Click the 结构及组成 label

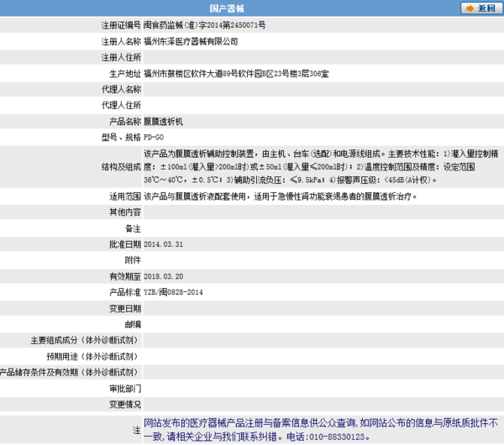click(x=121, y=167)
